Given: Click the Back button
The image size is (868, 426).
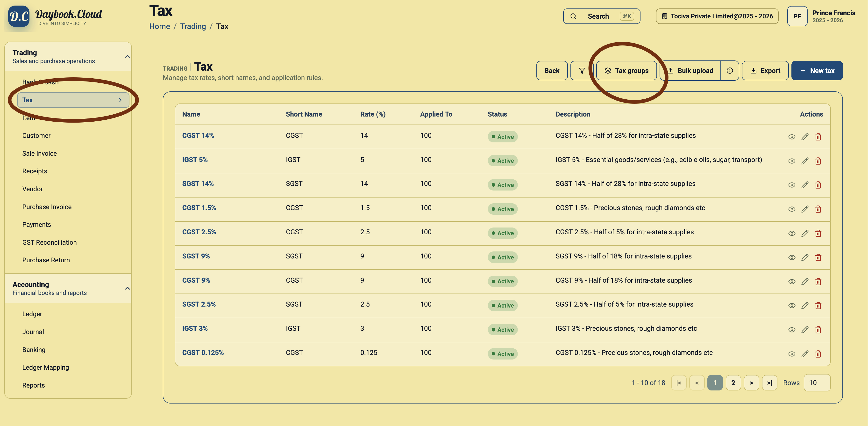Looking at the screenshot, I should (552, 71).
